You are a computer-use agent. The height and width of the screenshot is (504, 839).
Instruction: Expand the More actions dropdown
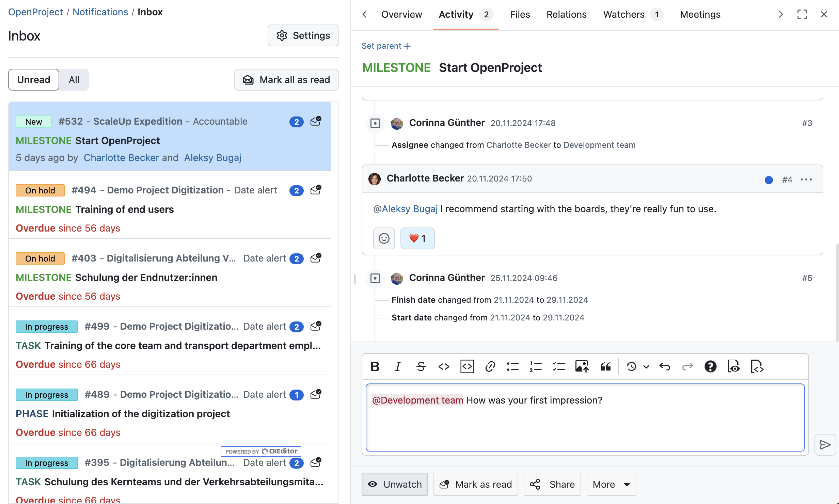pyautogui.click(x=611, y=484)
